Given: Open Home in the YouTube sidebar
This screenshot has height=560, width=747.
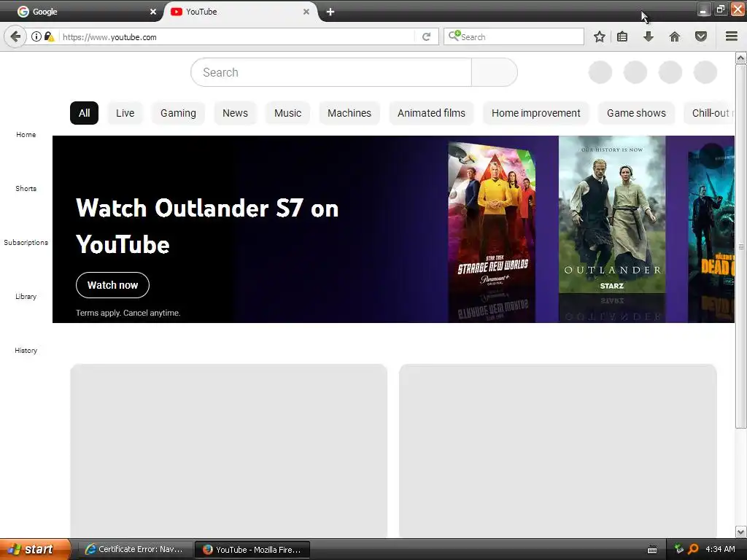Looking at the screenshot, I should [26, 135].
